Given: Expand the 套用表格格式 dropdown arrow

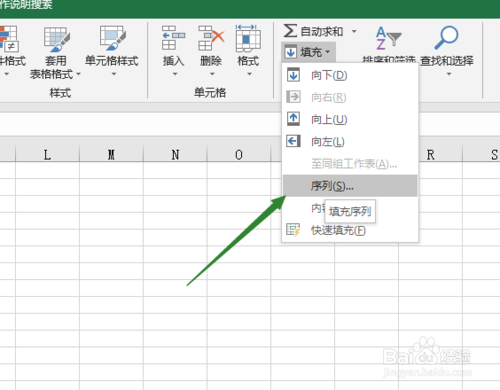Looking at the screenshot, I should coord(79,74).
